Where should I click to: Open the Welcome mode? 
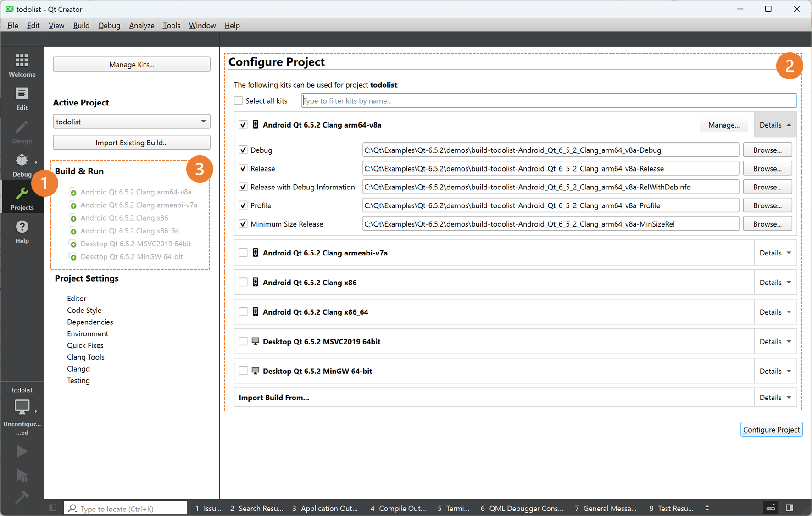22,65
